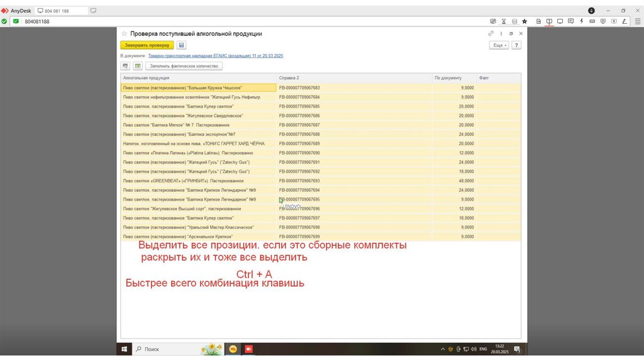
Task: Click AnyDesk favorites star toolbar icon
Action: pos(525,21)
